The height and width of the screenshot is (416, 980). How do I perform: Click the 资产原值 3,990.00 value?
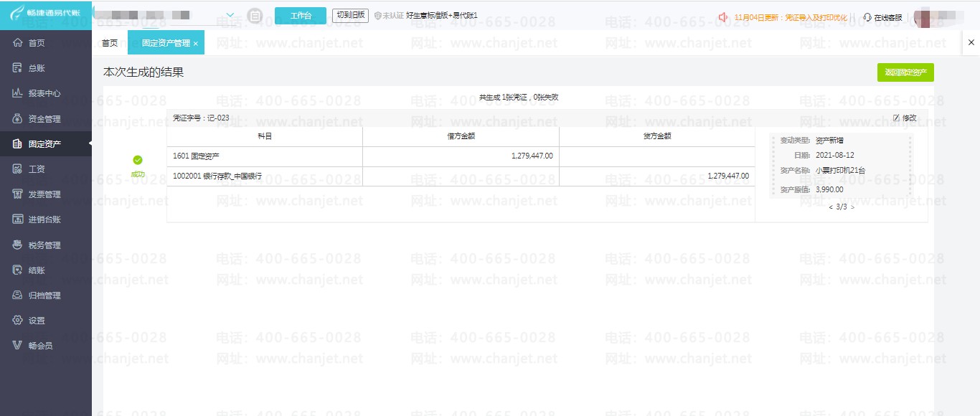(829, 190)
